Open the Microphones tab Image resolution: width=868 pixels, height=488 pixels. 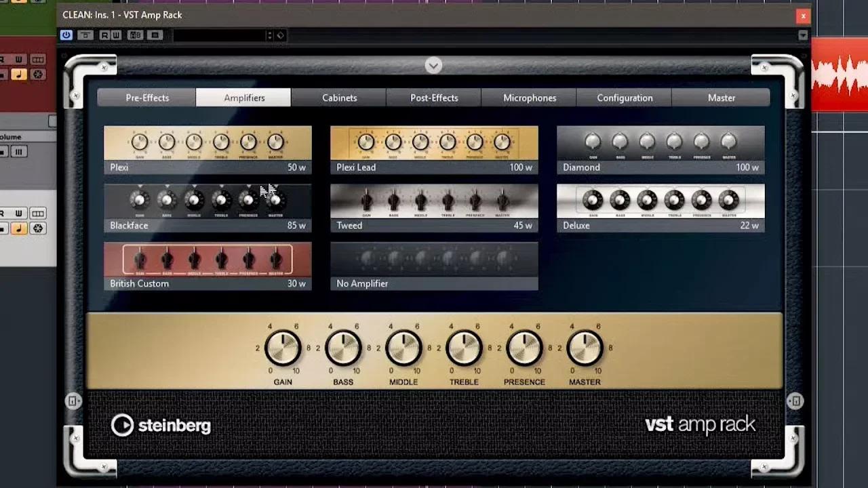tap(529, 98)
